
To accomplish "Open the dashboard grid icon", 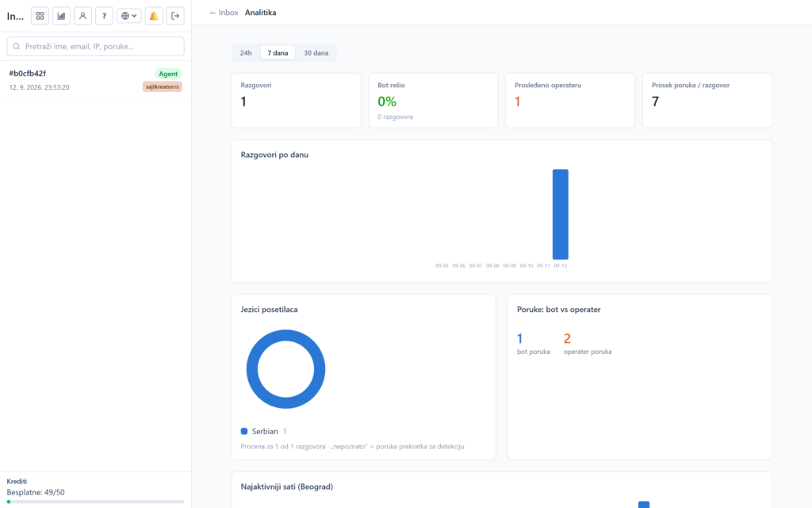I will pyautogui.click(x=40, y=16).
